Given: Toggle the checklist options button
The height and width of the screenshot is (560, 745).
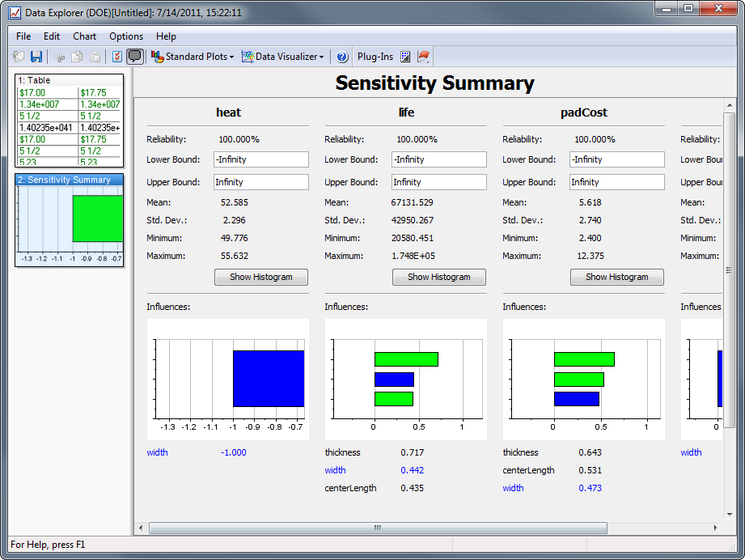Looking at the screenshot, I should coord(116,57).
